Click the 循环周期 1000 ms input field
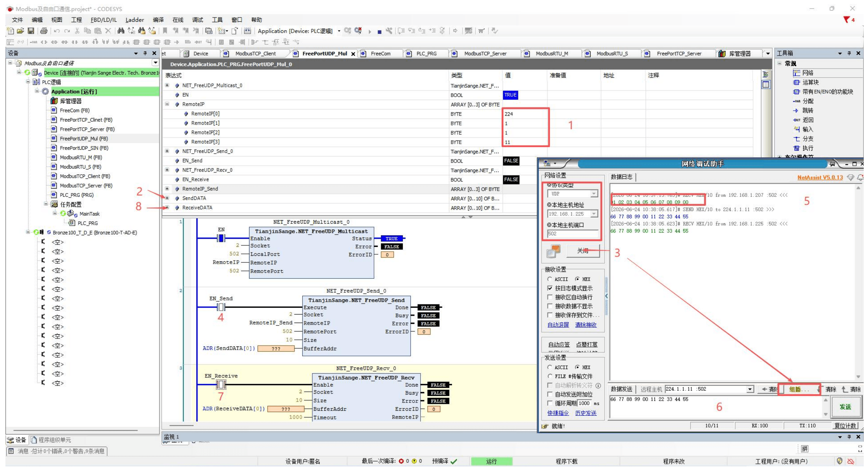The height and width of the screenshot is (469, 868). [x=584, y=403]
